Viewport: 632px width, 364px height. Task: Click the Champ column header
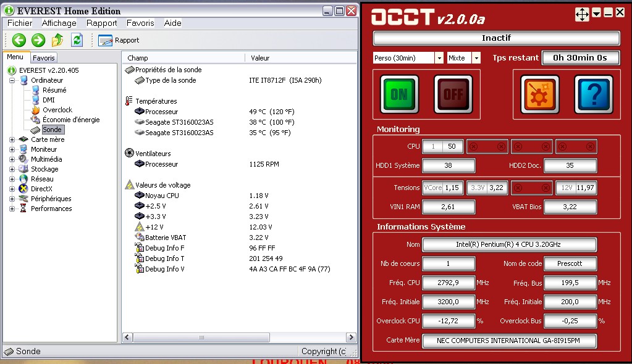tap(183, 58)
